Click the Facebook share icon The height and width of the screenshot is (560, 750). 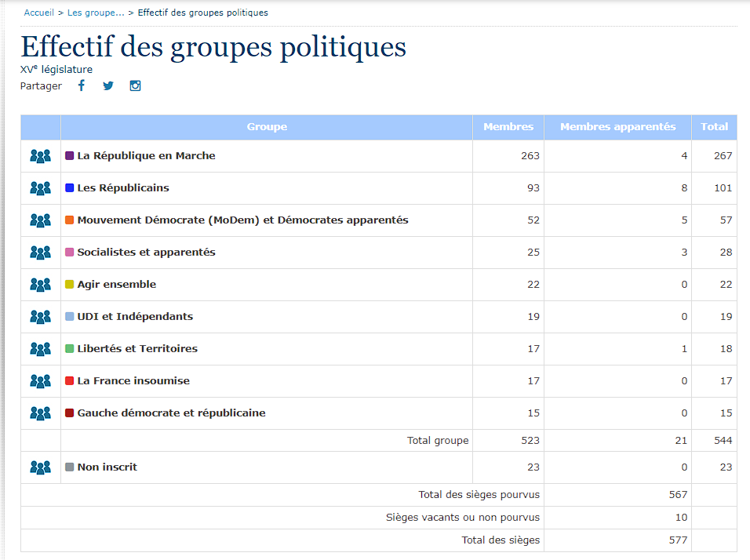pyautogui.click(x=81, y=85)
